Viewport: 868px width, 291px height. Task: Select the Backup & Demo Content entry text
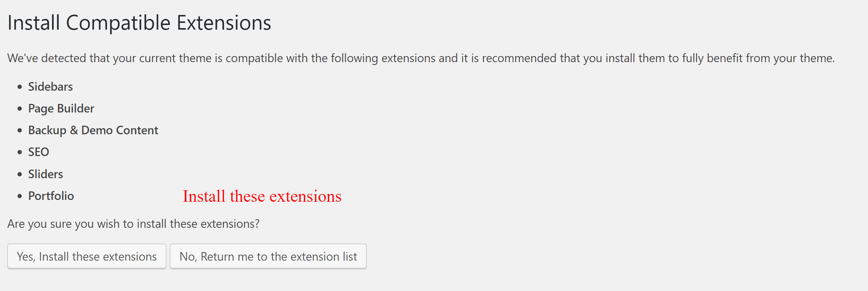(x=93, y=130)
